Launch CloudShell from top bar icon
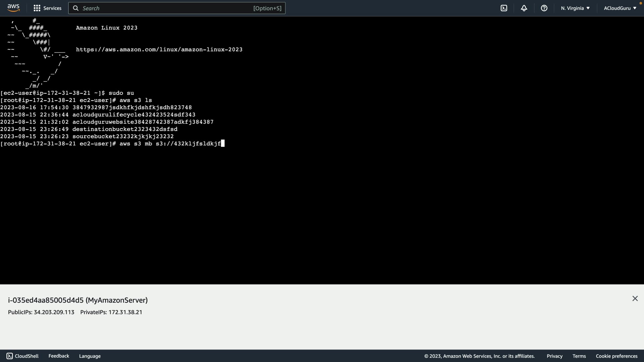 tap(504, 8)
